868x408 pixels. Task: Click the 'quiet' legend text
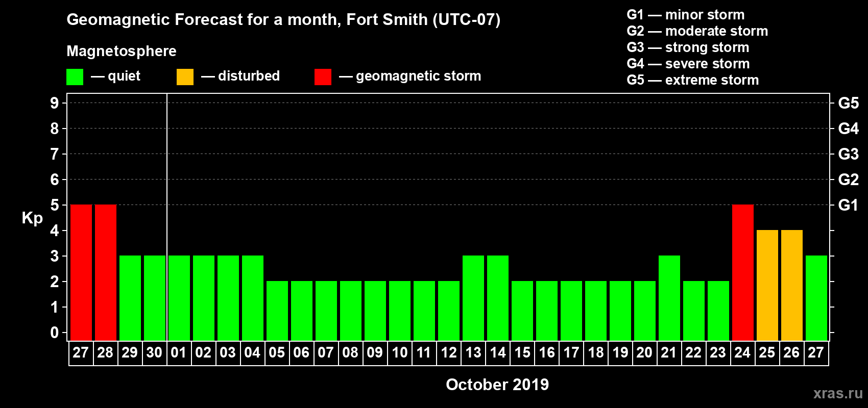pos(124,76)
